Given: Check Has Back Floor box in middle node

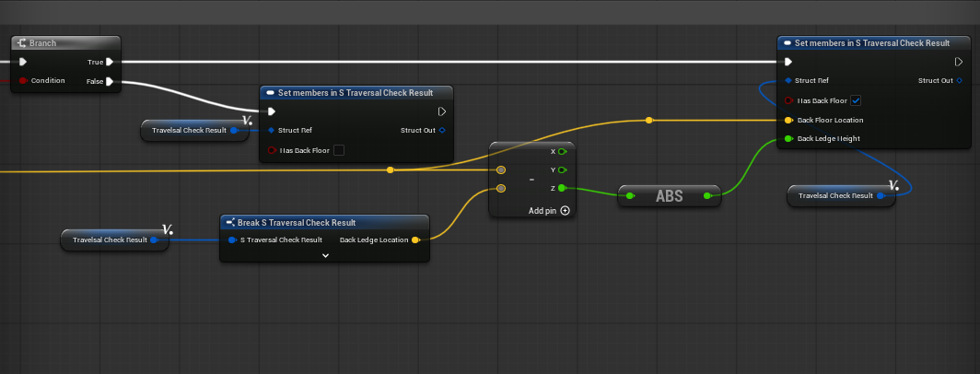Looking at the screenshot, I should point(338,150).
